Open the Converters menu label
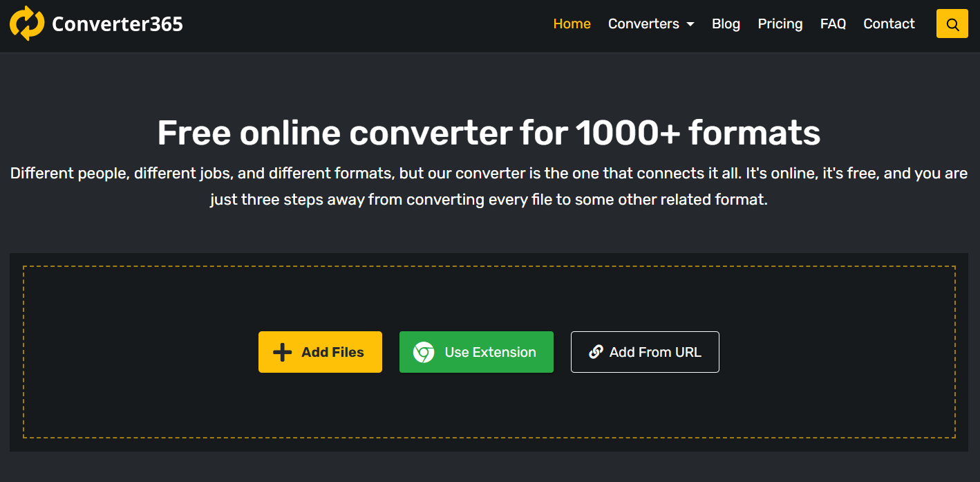 643,24
